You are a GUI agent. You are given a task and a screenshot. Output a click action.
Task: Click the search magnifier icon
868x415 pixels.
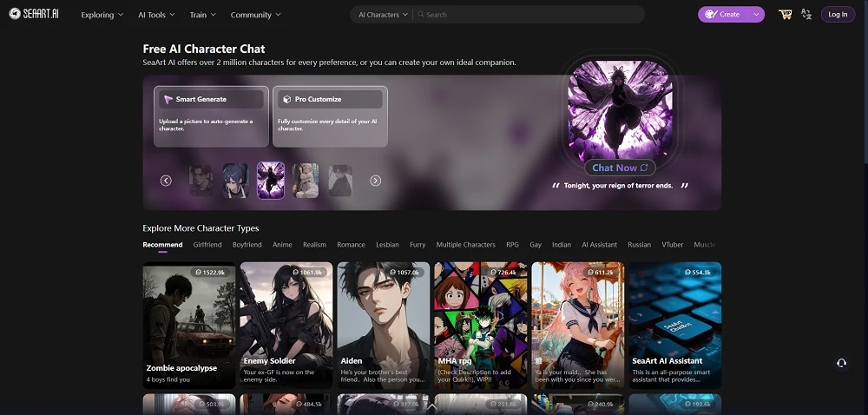[421, 15]
